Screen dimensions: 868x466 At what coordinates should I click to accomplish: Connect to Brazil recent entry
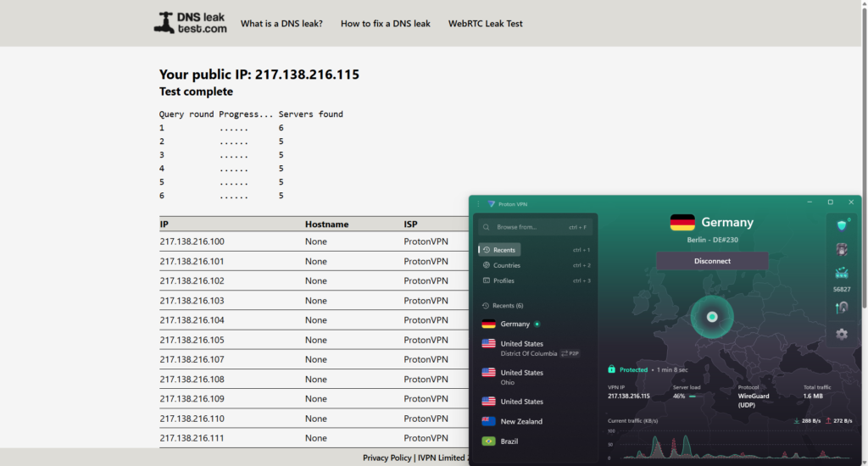point(536,441)
